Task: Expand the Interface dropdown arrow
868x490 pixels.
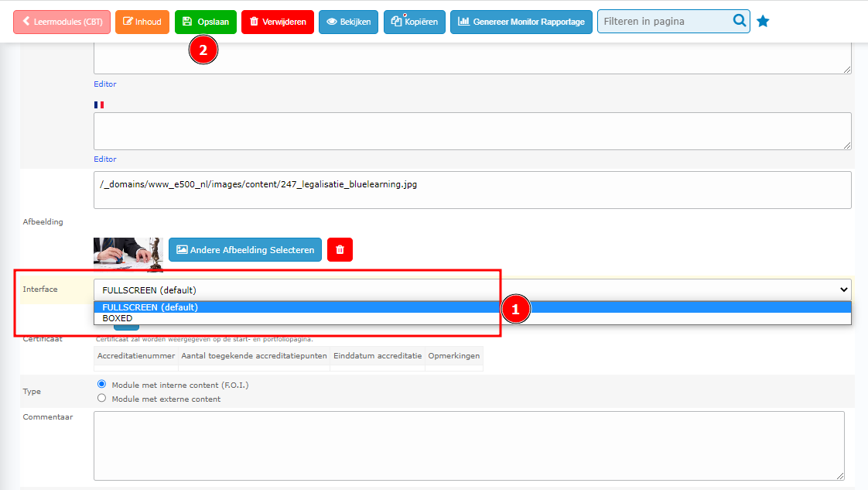Action: (843, 290)
